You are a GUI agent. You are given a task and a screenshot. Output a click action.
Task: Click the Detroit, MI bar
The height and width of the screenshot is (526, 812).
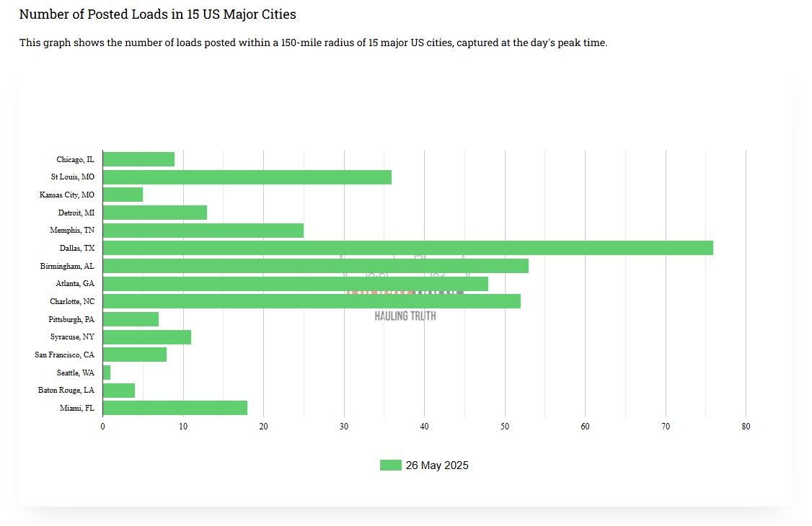coord(154,213)
